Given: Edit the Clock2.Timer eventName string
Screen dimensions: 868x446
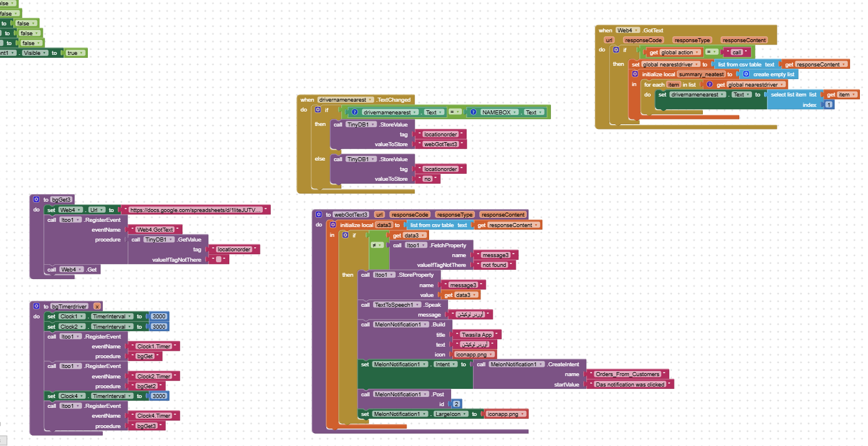Looking at the screenshot, I should tap(154, 376).
